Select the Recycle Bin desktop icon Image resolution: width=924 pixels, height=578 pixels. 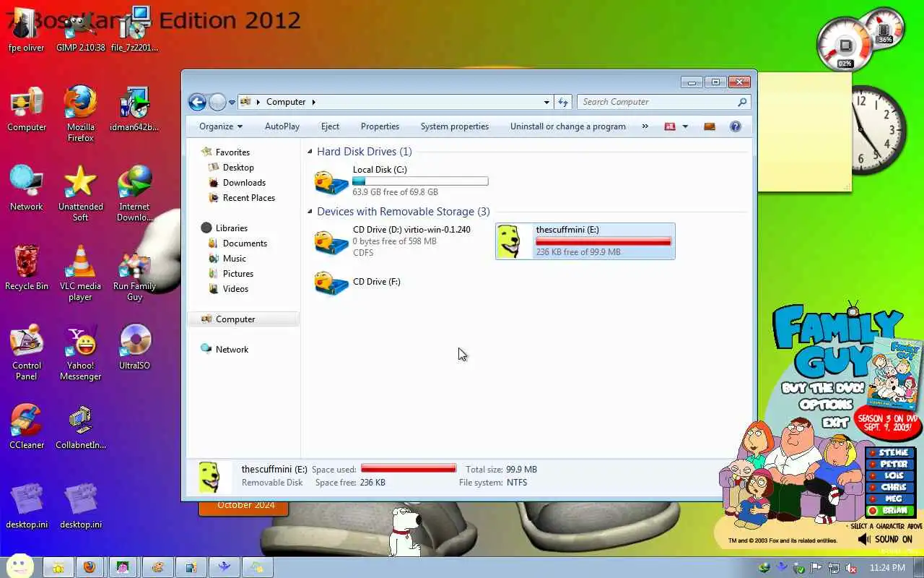(27, 269)
